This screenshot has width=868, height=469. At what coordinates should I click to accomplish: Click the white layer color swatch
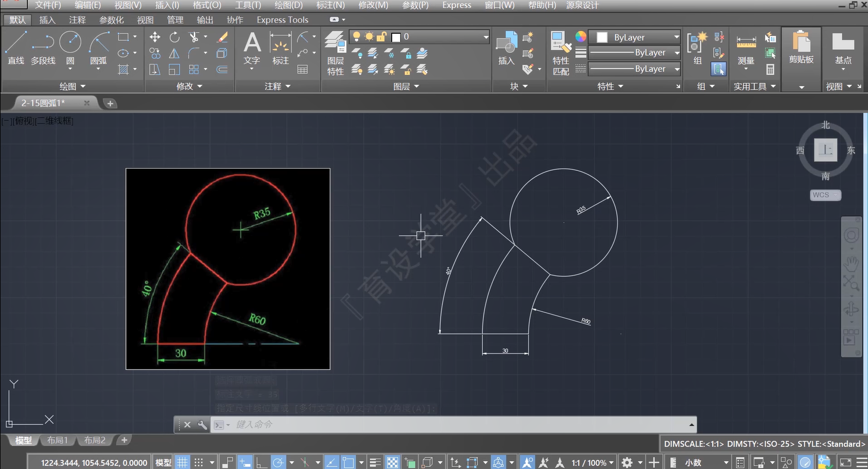click(x=397, y=37)
